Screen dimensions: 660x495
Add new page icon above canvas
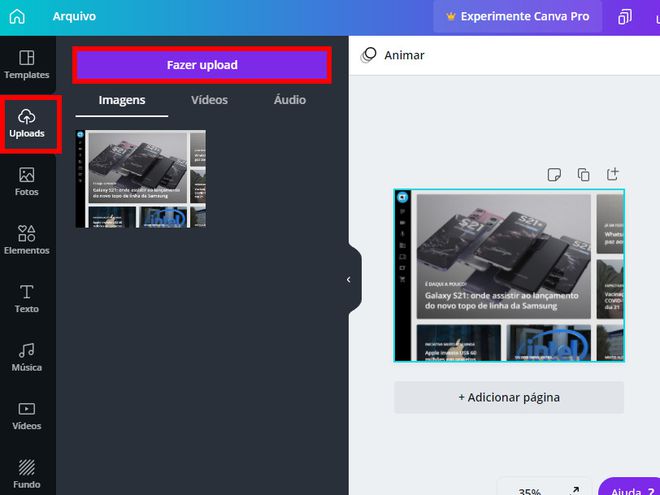612,174
